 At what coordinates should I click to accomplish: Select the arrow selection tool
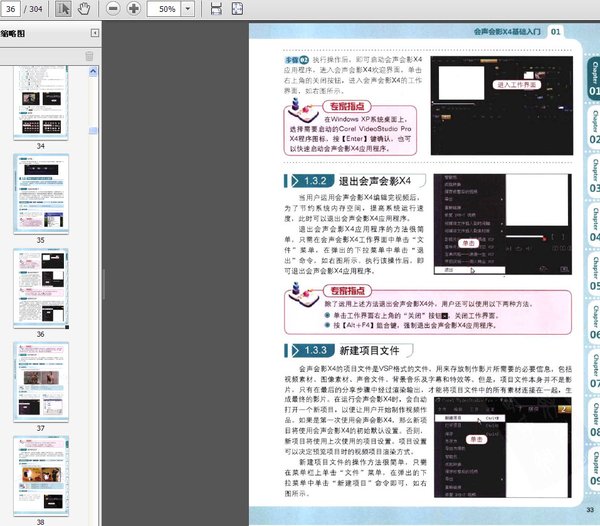pyautogui.click(x=64, y=9)
